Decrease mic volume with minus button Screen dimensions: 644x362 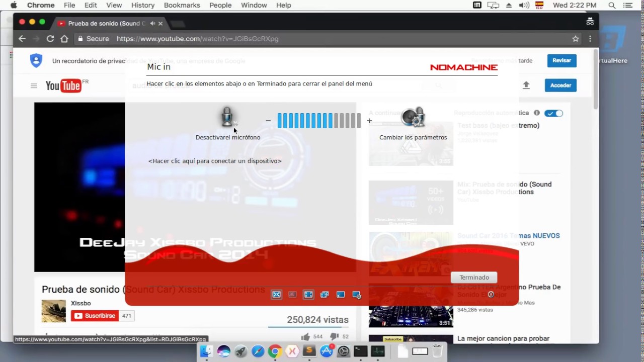point(268,121)
